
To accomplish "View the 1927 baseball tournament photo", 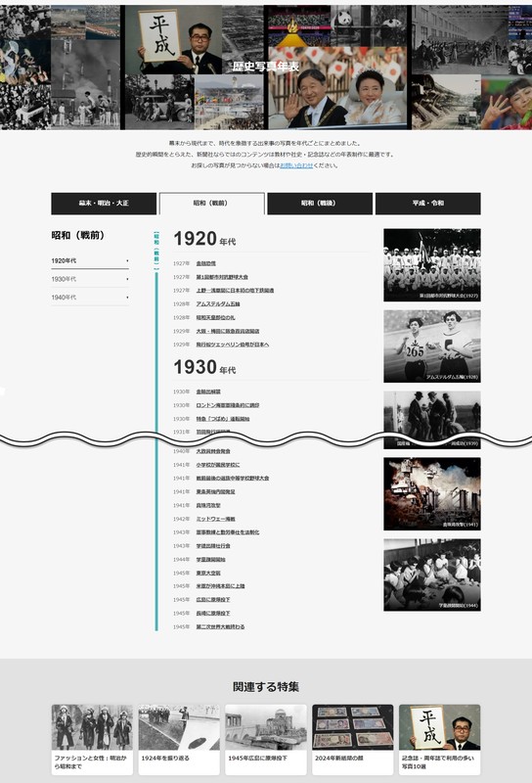I will [432, 264].
